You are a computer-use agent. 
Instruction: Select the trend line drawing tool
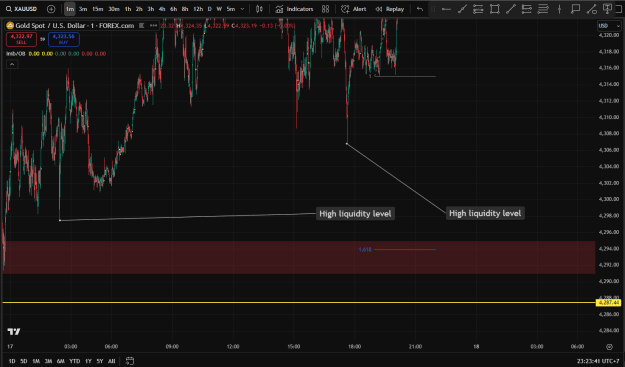pyautogui.click(x=462, y=9)
